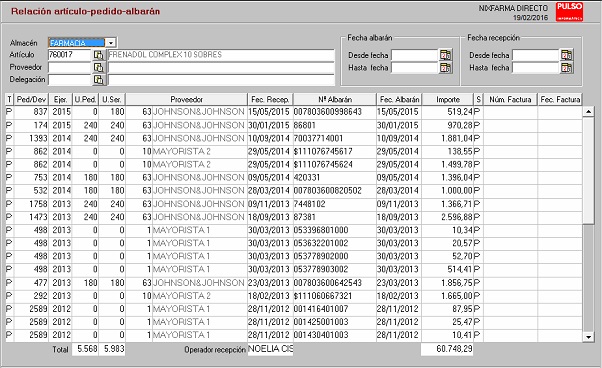Screen dimensions: 602x368
Task: Select albarán number 86801
Action: [x=304, y=125]
